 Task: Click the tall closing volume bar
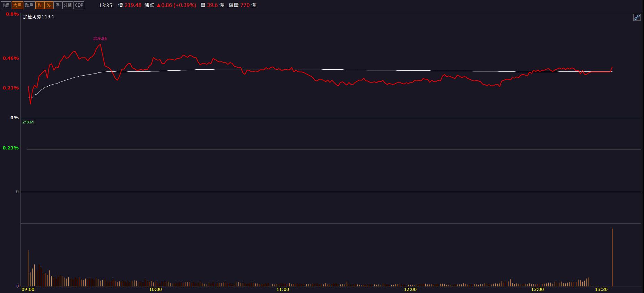point(612,257)
